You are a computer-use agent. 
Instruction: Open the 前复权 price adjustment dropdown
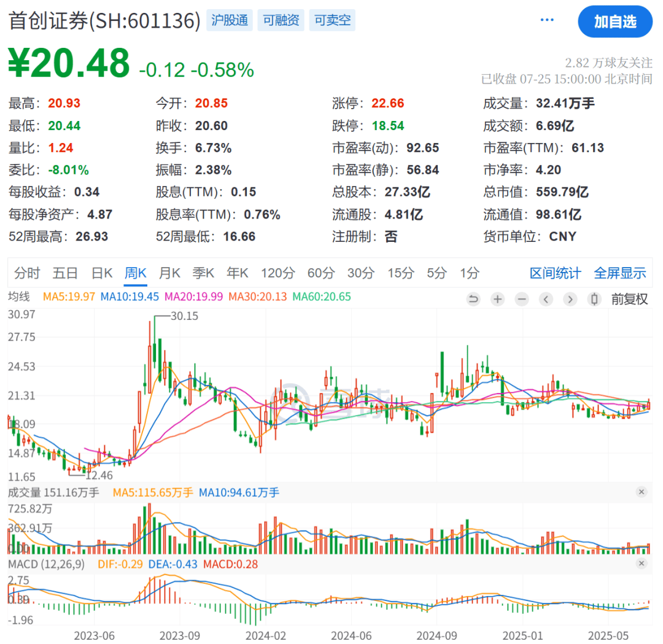coord(629,300)
